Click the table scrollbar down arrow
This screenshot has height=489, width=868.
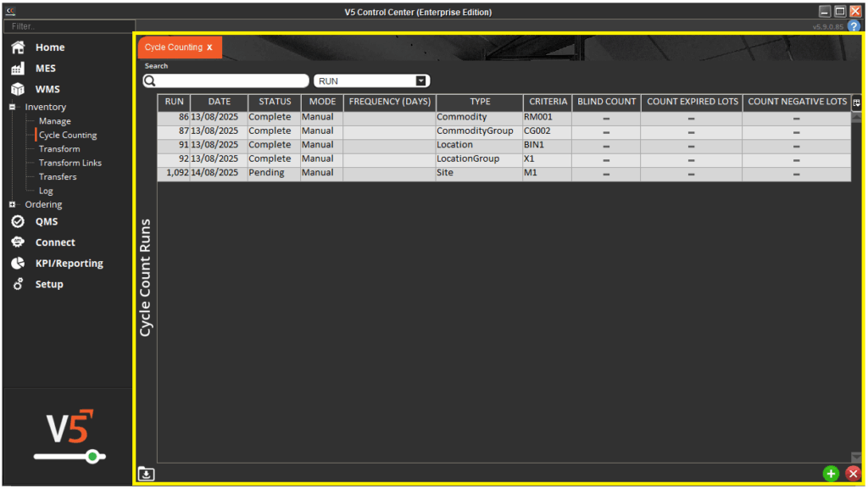tap(856, 458)
